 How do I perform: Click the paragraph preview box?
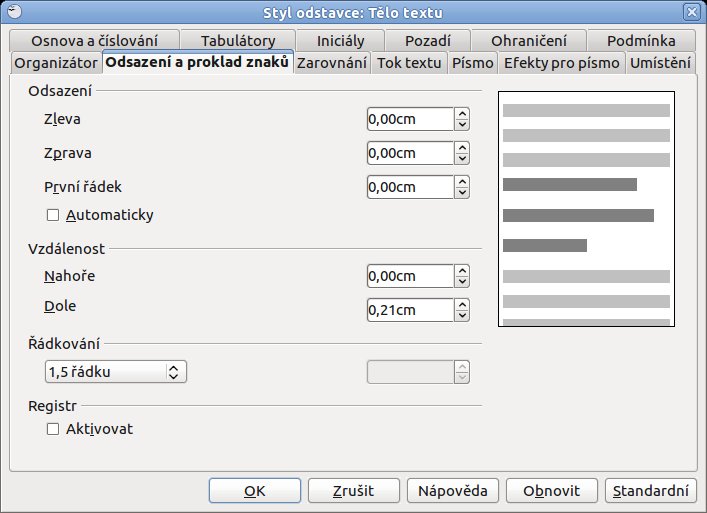586,209
